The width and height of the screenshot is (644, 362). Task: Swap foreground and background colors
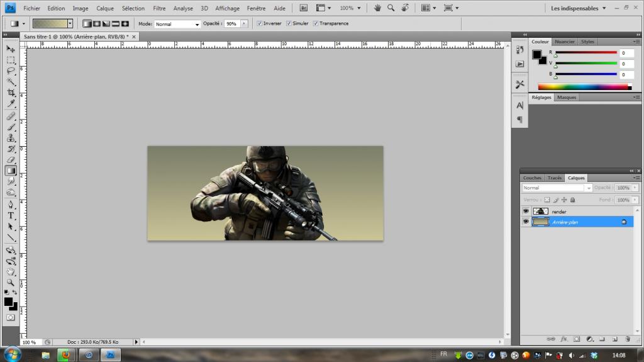coord(15,292)
